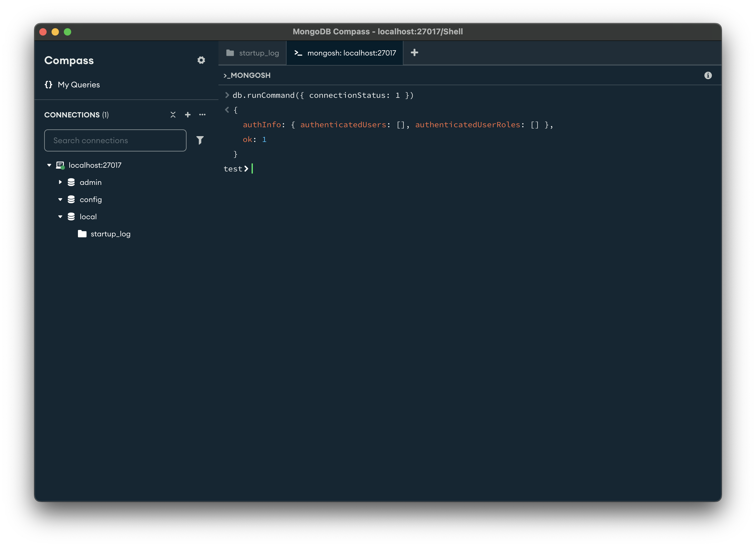Select the config database
Image resolution: width=756 pixels, height=547 pixels.
91,200
